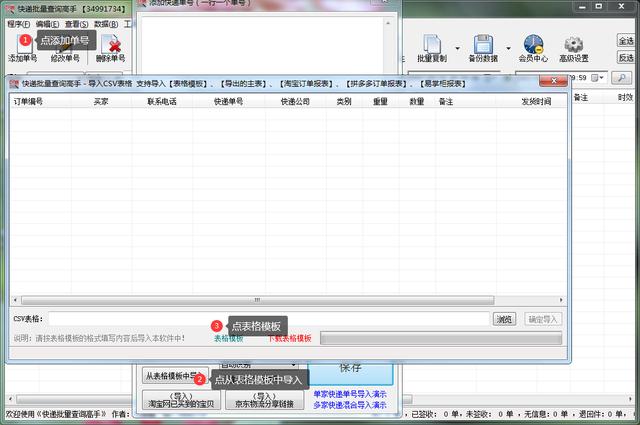Click the 买家 column header
The image size is (640, 425).
101,102
